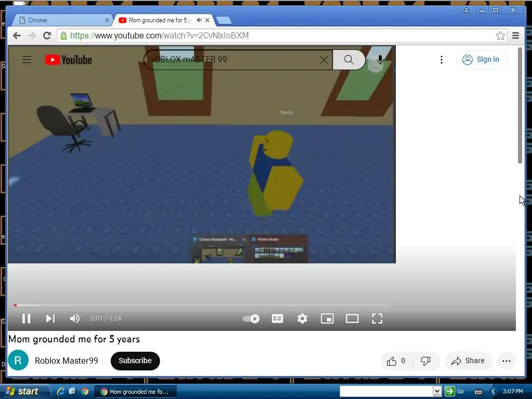Image resolution: width=532 pixels, height=399 pixels.
Task: Bookmark this page with star
Action: [500, 36]
